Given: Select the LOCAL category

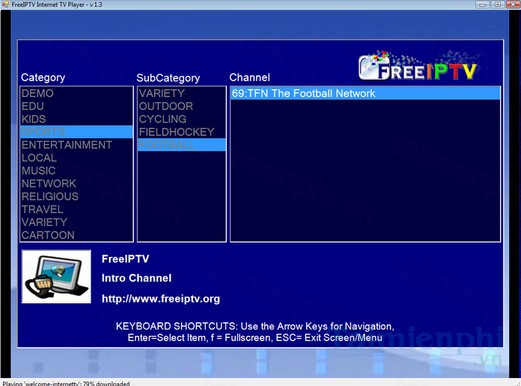Looking at the screenshot, I should click(x=76, y=158).
